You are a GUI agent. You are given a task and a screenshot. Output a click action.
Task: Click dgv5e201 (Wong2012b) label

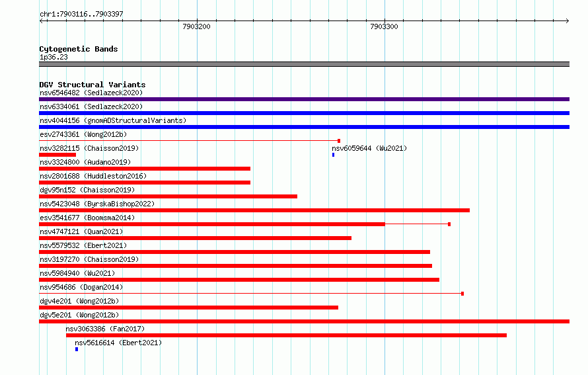coord(79,315)
